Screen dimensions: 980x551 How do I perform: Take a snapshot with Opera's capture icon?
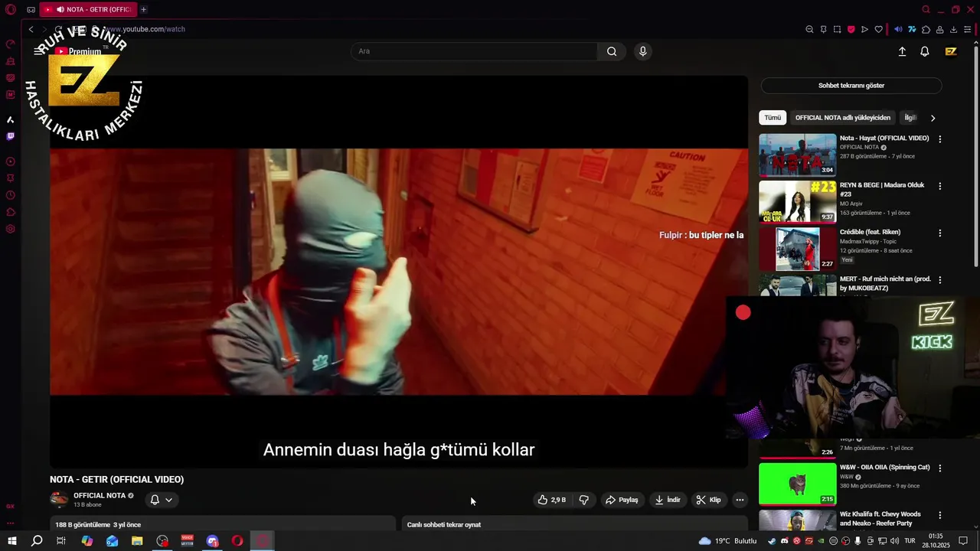tap(838, 30)
